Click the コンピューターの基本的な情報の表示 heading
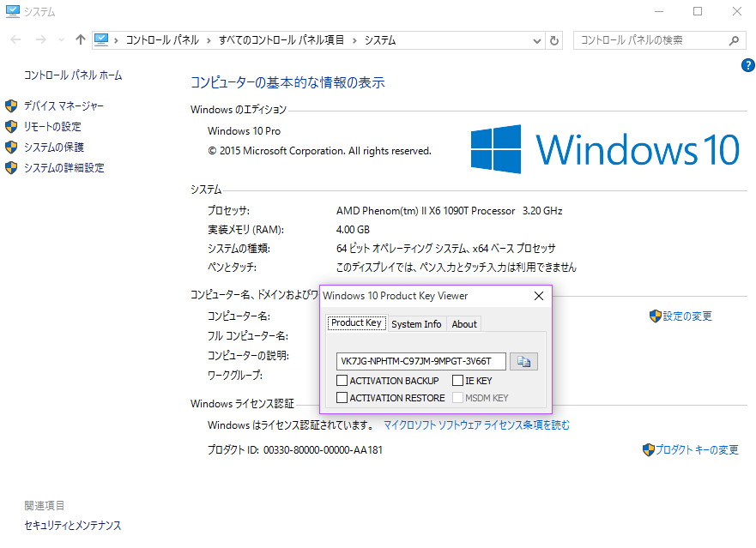The height and width of the screenshot is (548, 756). point(287,82)
